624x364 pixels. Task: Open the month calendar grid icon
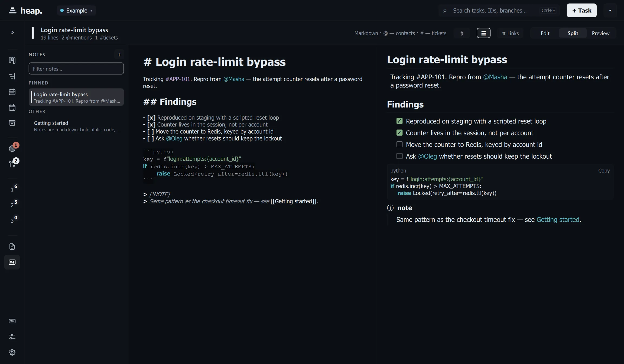pyautogui.click(x=12, y=108)
